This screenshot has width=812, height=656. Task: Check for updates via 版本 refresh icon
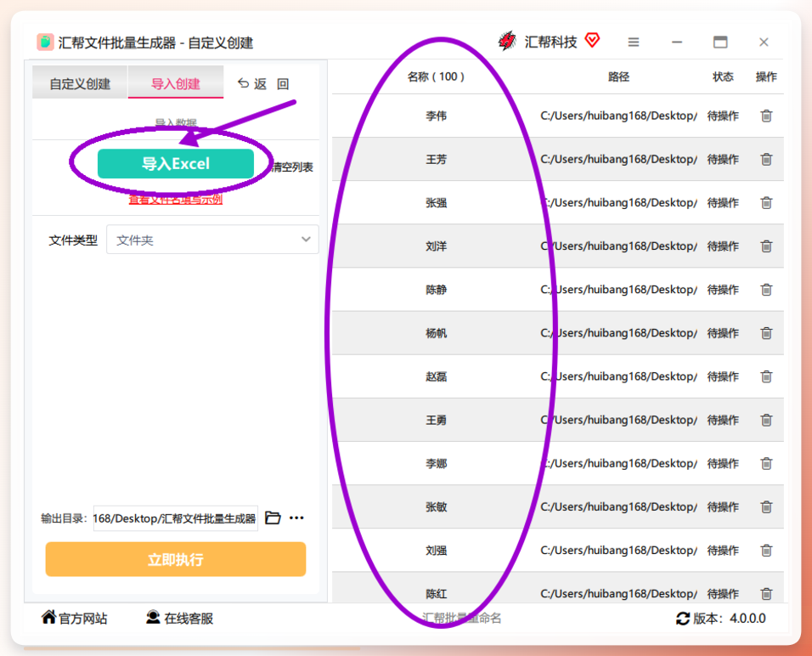[x=683, y=618]
